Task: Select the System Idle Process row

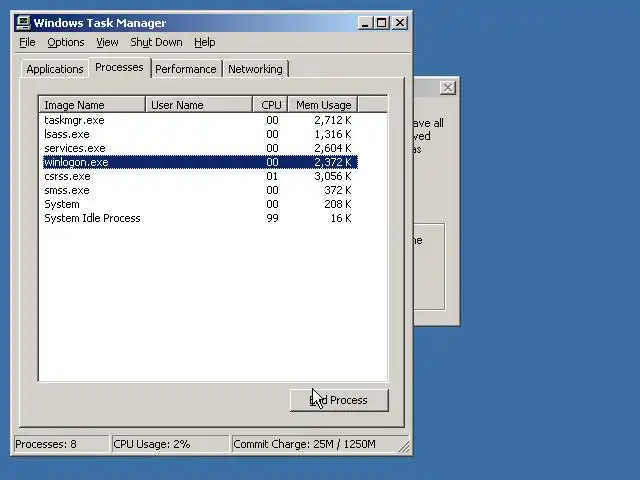Action: (x=200, y=218)
